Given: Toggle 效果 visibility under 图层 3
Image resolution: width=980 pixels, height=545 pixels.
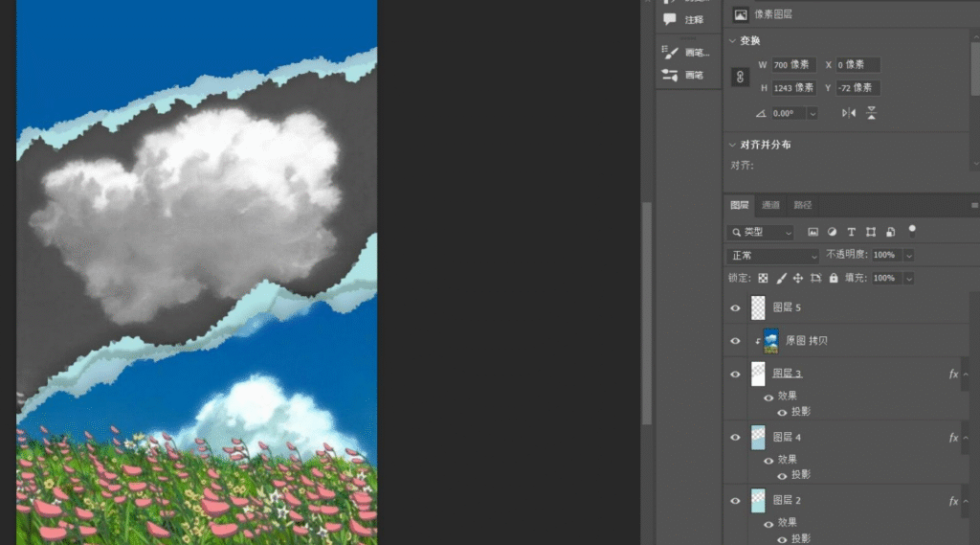Looking at the screenshot, I should (768, 397).
